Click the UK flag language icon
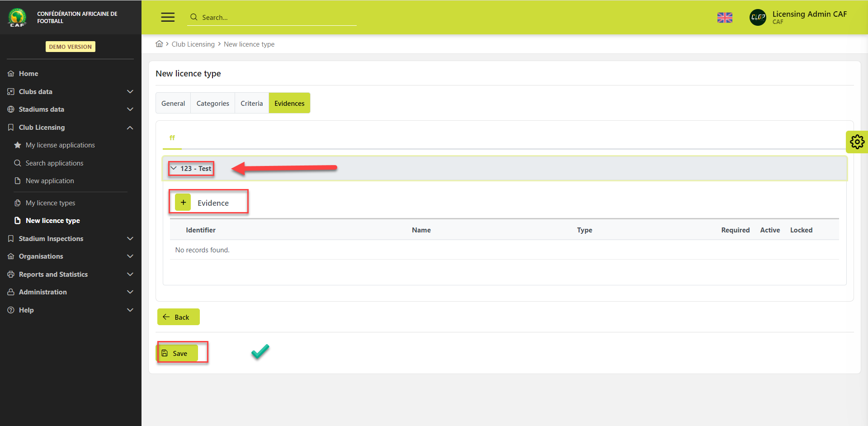Screen dimensions: 868x426 [725, 18]
